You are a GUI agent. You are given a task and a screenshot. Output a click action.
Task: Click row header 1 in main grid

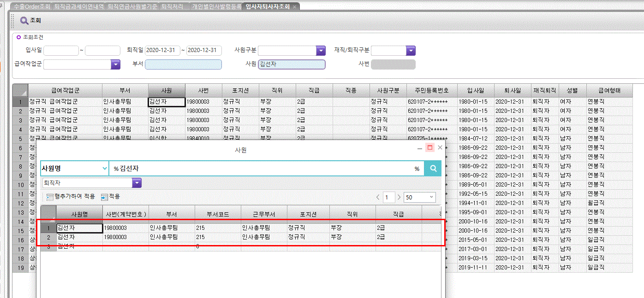coord(20,102)
